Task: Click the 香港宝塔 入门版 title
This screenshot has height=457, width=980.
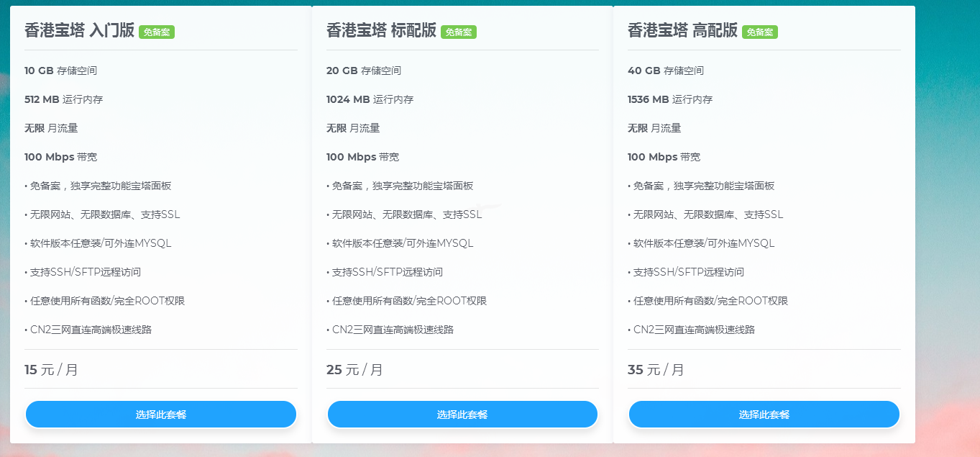Action: (x=79, y=30)
